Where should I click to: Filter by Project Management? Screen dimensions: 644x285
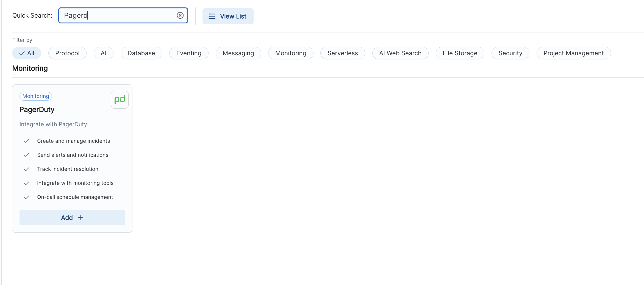(x=574, y=53)
